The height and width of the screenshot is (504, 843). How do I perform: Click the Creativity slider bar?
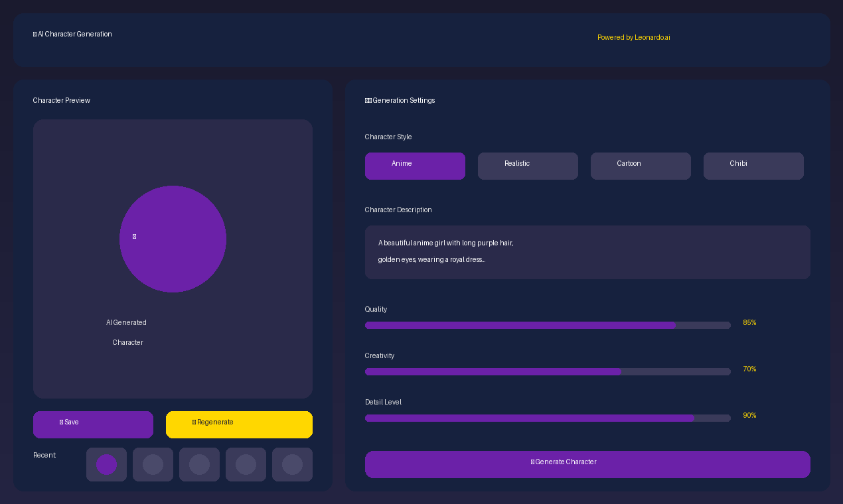tap(548, 371)
